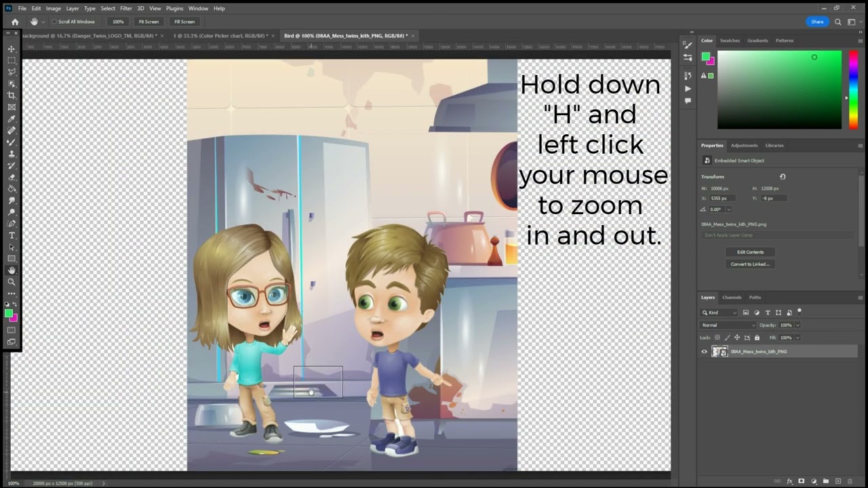Open the layer Kind filter dropdown

pos(719,312)
